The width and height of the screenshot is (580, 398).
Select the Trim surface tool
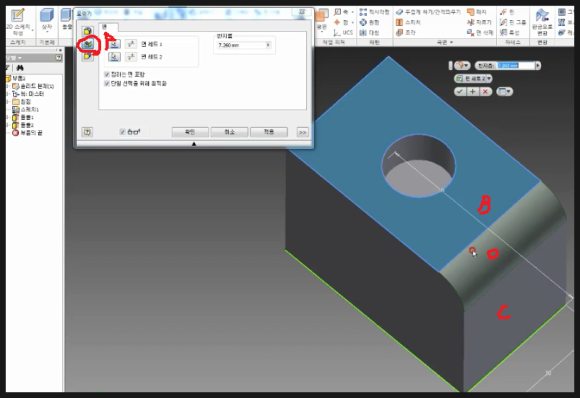tap(479, 22)
